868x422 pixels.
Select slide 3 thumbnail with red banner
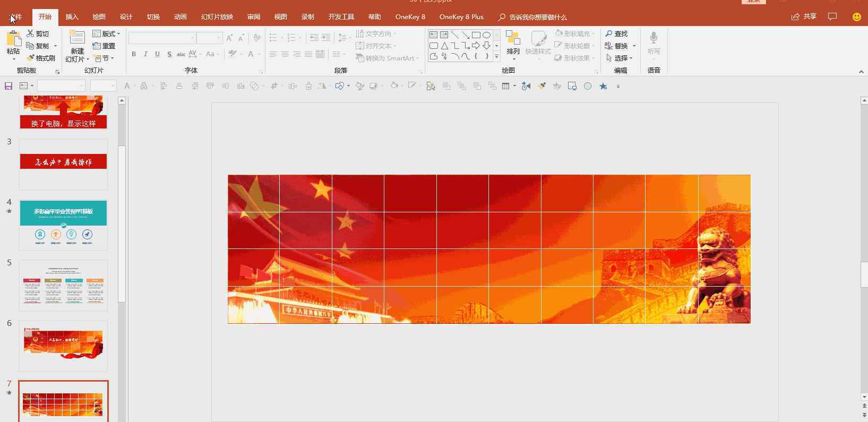(x=63, y=165)
